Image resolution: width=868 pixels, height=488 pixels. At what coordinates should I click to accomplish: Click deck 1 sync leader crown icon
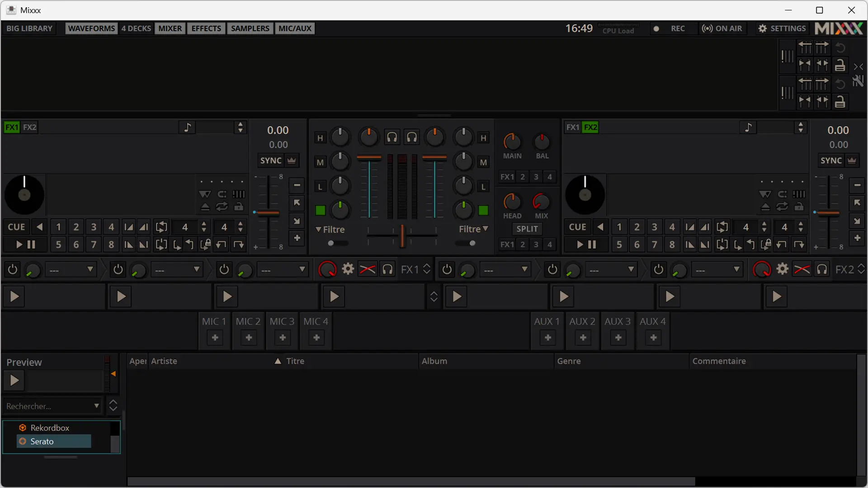click(x=292, y=160)
